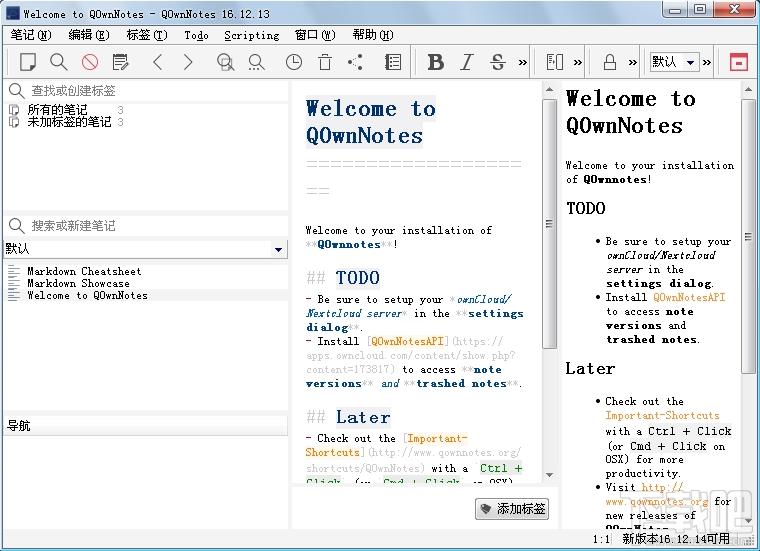Screen dimensions: 760x551
Task: Click the 1:1 cursor position indicator
Action: 602,539
